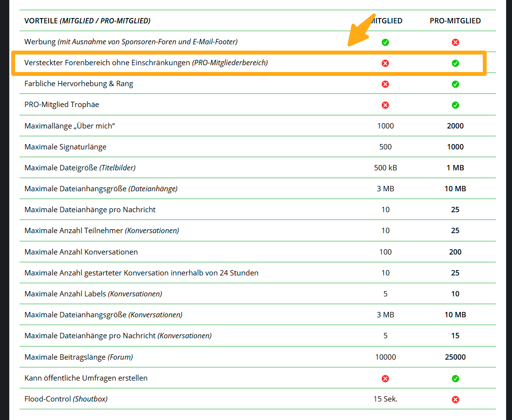Click the 15 Sek. Flood-Control value
Viewport: 512px width, 420px height.
point(385,399)
